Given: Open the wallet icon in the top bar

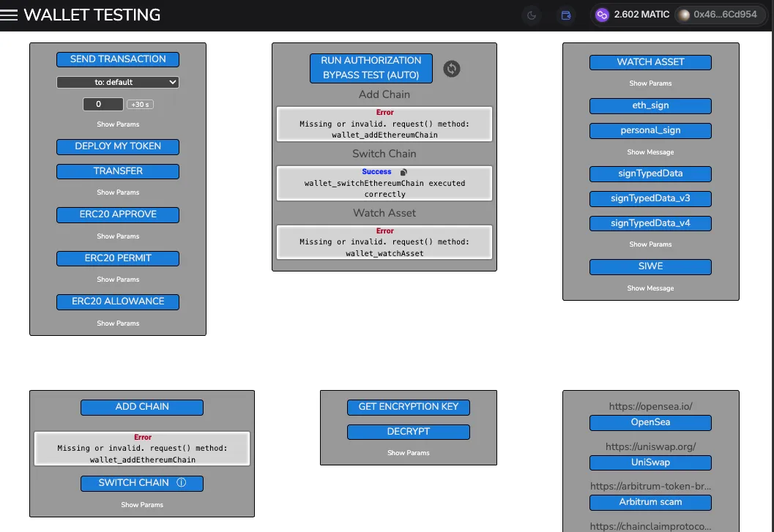Looking at the screenshot, I should pyautogui.click(x=565, y=14).
